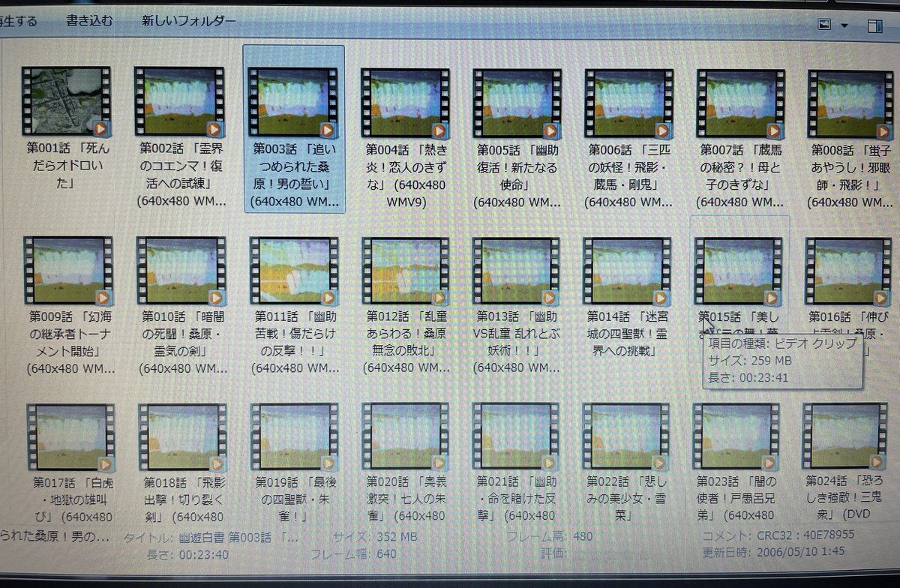Select the 第022話 video file icon
Viewport: 900px width, 588px height.
tap(626, 437)
